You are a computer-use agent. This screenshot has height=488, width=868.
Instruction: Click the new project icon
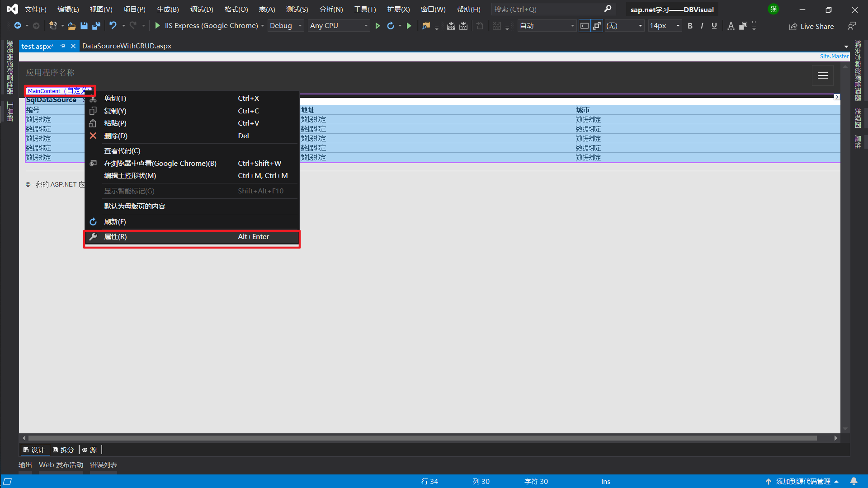pyautogui.click(x=53, y=26)
